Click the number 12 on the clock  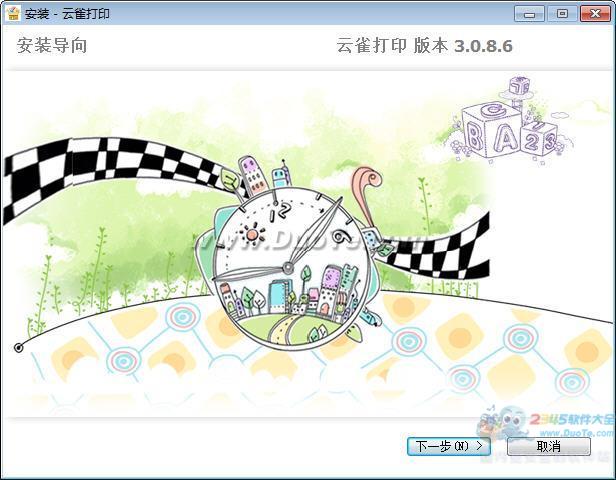tap(281, 209)
